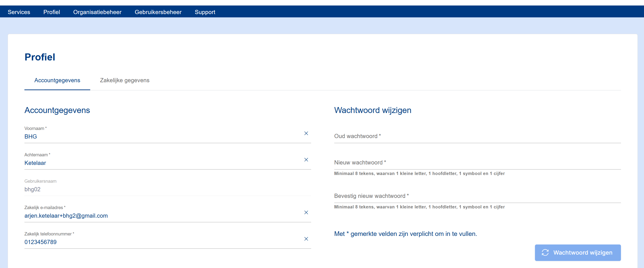Clear the Zakelijk telefoonnummer field with its X
The width and height of the screenshot is (644, 268).
(306, 239)
